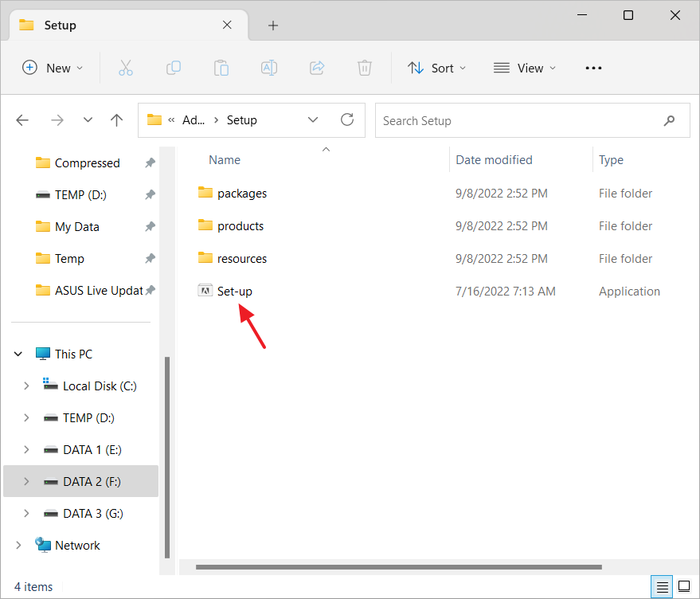Click the Copy icon in toolbar
The height and width of the screenshot is (599, 700).
pos(174,69)
